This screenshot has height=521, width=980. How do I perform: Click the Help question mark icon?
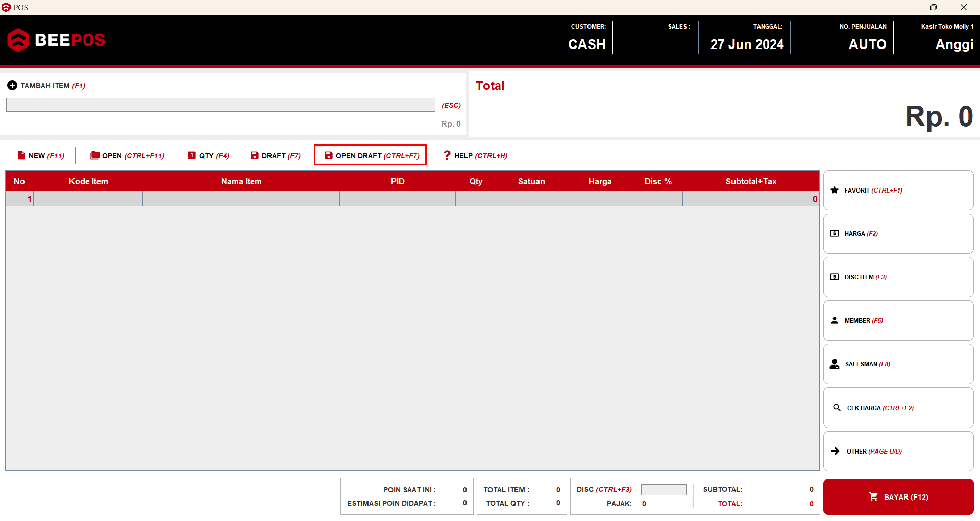pos(447,155)
